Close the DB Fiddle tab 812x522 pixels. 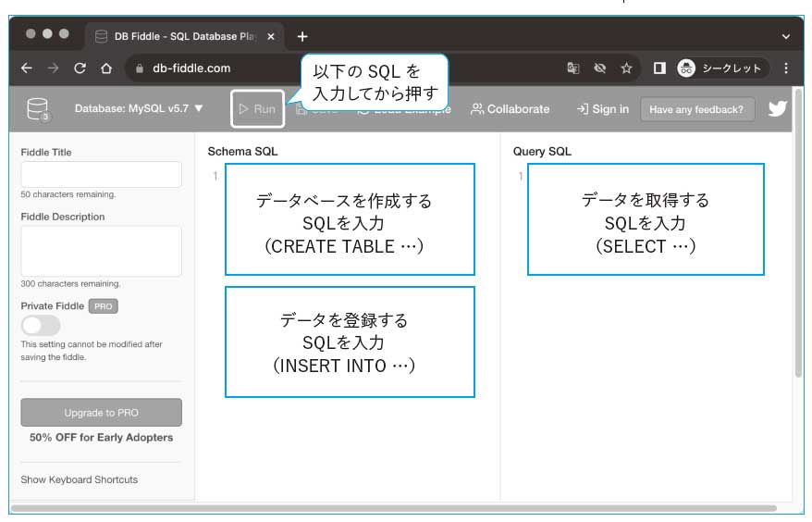point(270,36)
